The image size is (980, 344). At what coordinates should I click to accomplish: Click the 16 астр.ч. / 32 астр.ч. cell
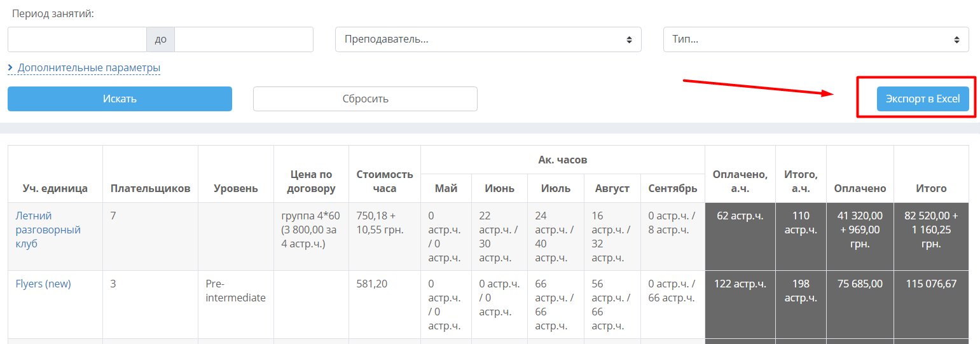tap(612, 237)
